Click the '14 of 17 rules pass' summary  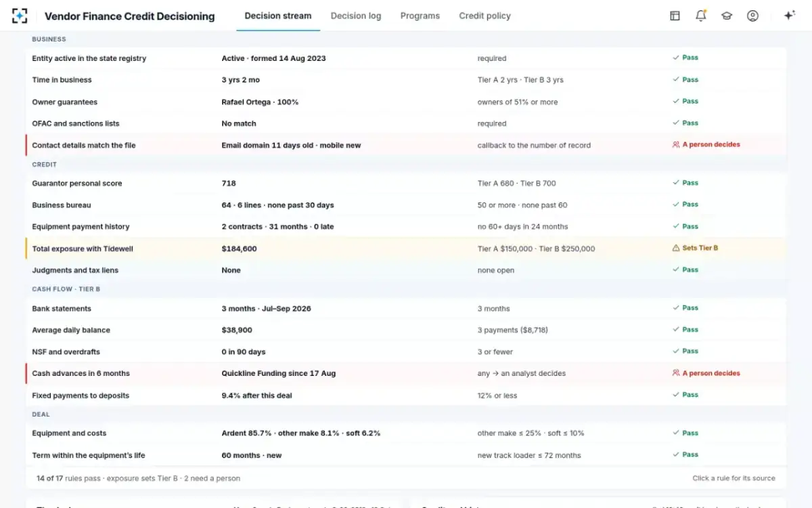tap(138, 478)
